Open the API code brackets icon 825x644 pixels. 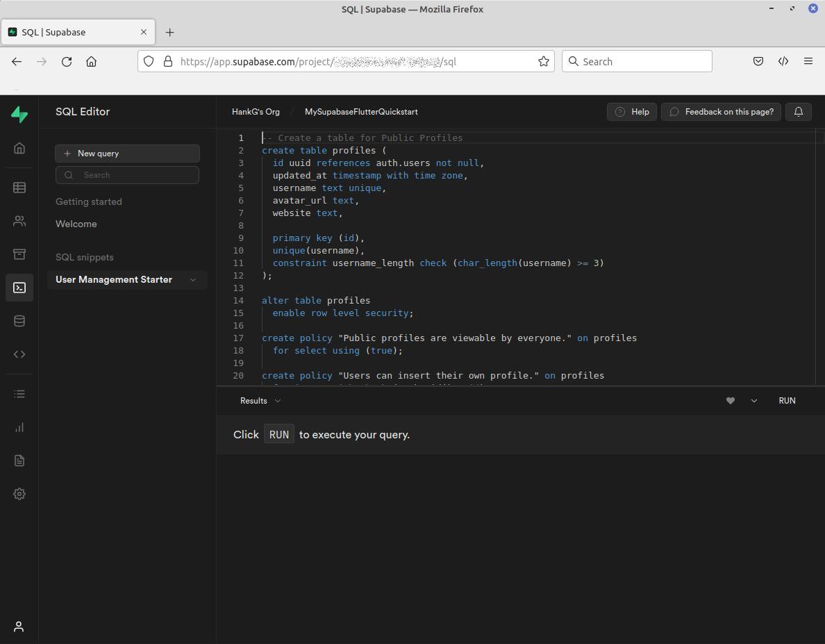click(x=19, y=354)
